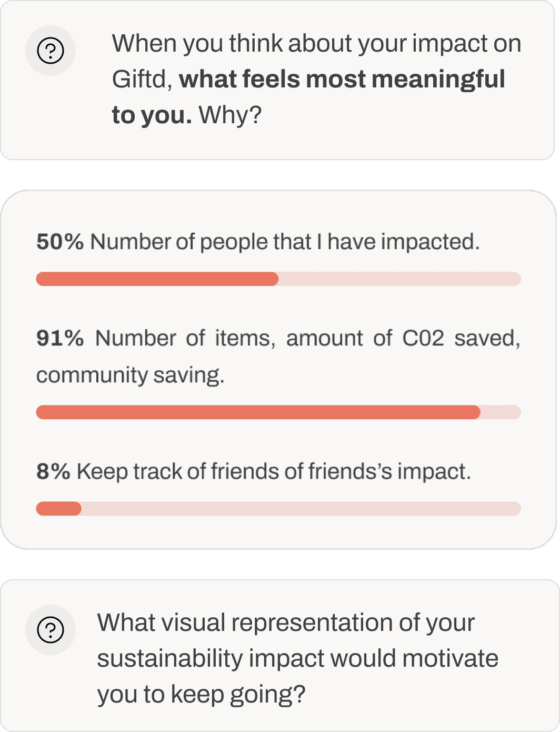Click the 8% progress bar filled portion
Image resolution: width=560 pixels, height=732 pixels.
[x=58, y=509]
